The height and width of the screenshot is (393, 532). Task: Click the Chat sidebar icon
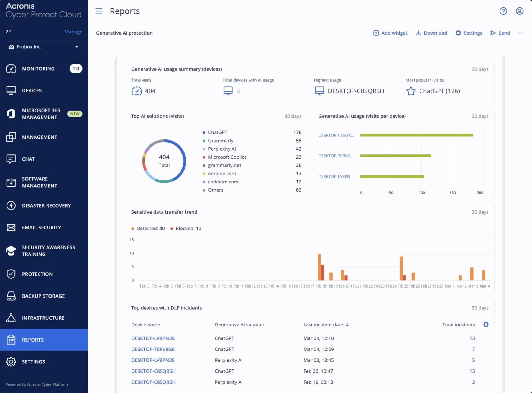tap(11, 159)
